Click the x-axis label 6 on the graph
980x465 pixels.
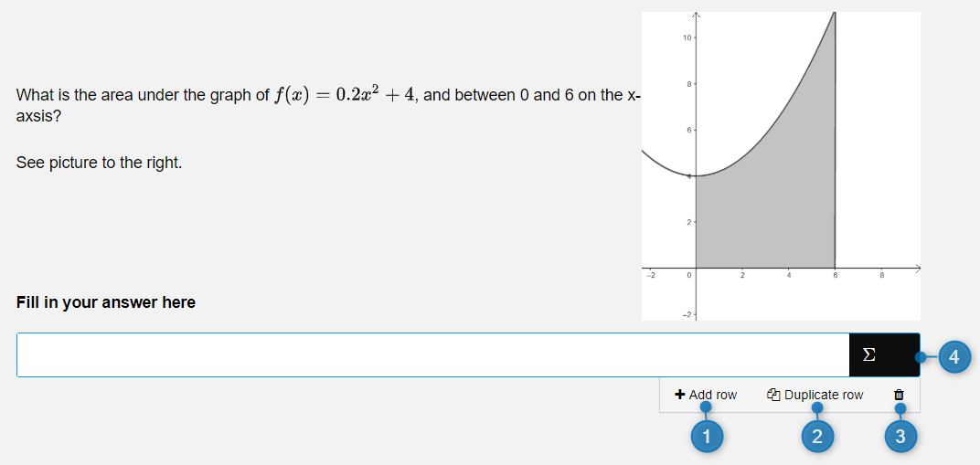click(835, 275)
